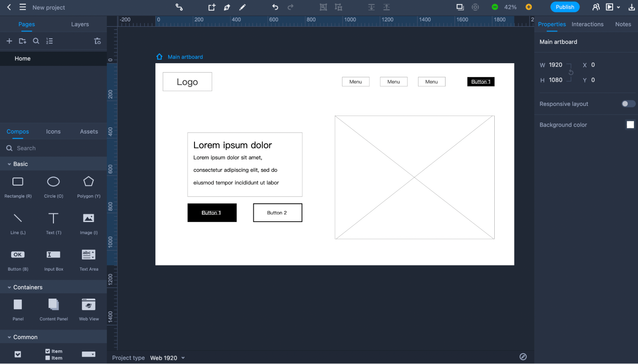Open the preview options dropdown arrow
The image size is (638, 364).
click(x=619, y=7)
